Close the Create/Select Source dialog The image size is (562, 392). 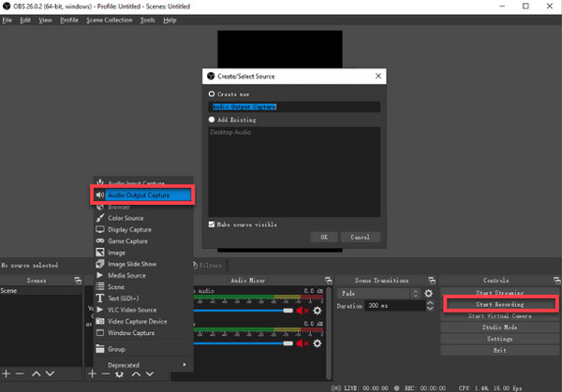pyautogui.click(x=378, y=76)
